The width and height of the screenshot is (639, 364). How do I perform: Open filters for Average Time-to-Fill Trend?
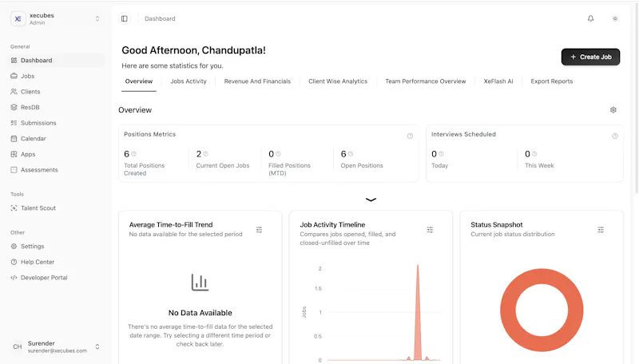pos(259,230)
